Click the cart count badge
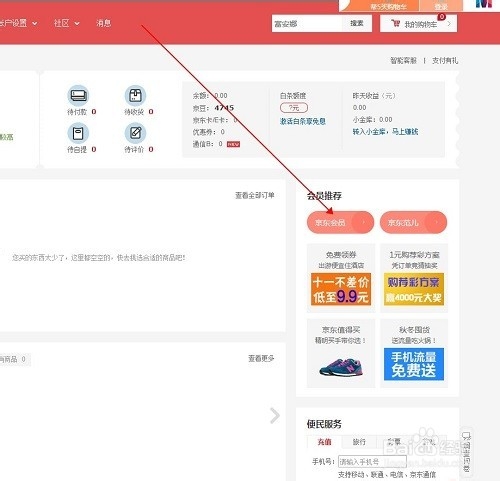Image resolution: width=500 pixels, height=481 pixels. [442, 16]
